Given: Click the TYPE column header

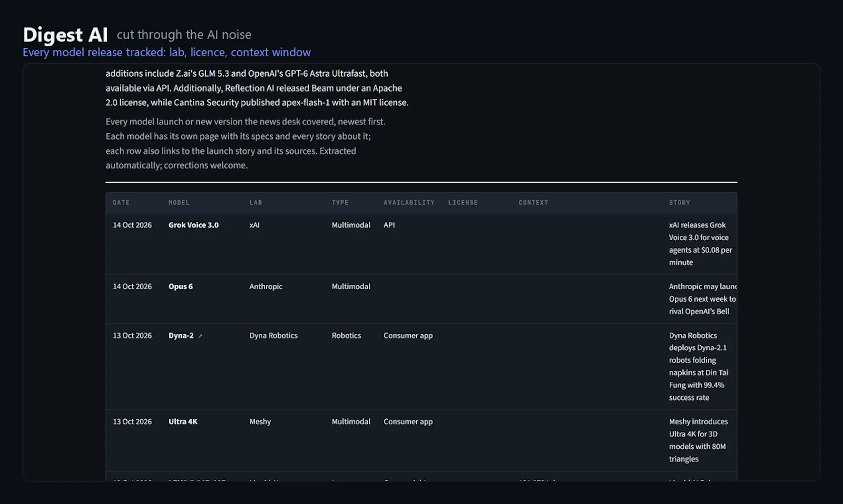Looking at the screenshot, I should tap(340, 202).
